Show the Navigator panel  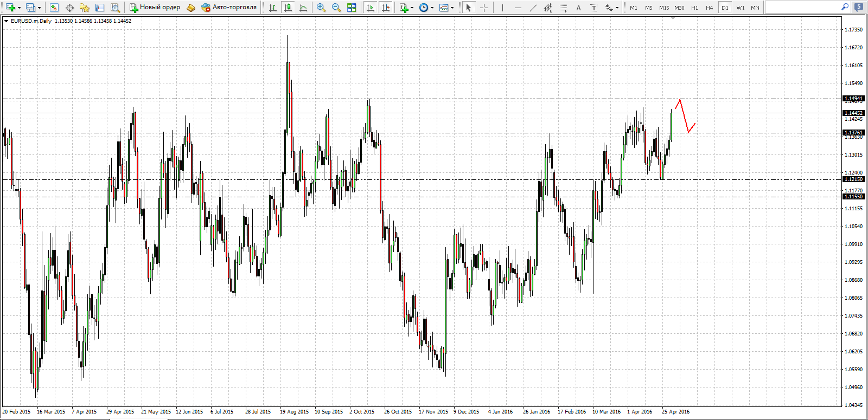[x=85, y=8]
